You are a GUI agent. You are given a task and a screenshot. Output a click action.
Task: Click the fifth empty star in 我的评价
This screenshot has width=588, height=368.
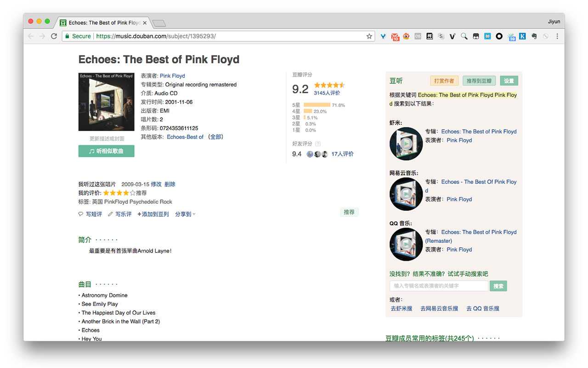coord(132,193)
